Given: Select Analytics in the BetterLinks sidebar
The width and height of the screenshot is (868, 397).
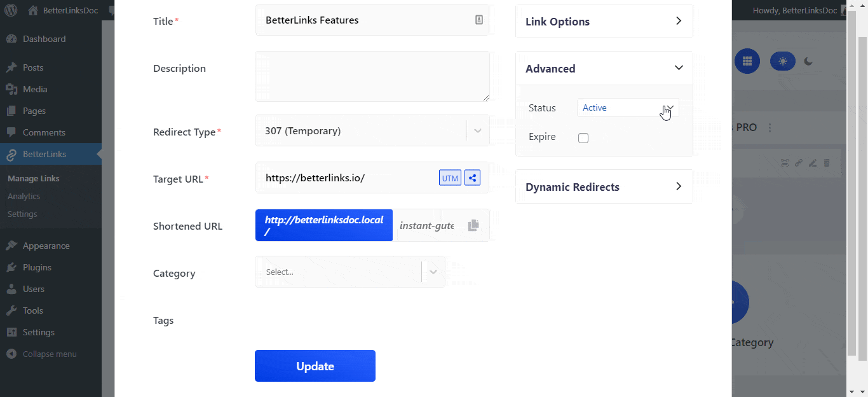Looking at the screenshot, I should click(x=24, y=196).
